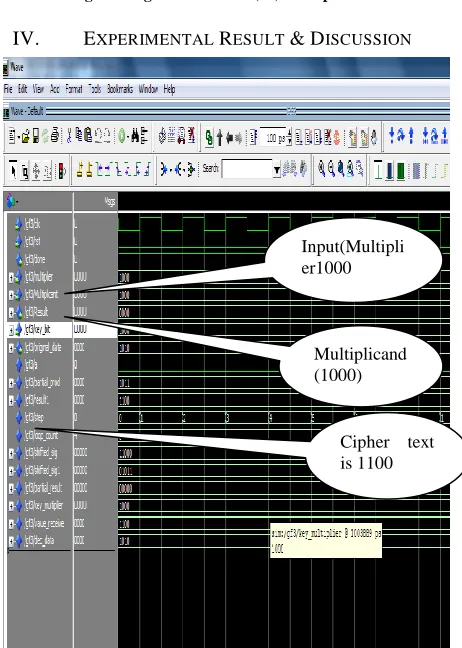Open the Add menu
462x648 pixels.
click(x=55, y=89)
